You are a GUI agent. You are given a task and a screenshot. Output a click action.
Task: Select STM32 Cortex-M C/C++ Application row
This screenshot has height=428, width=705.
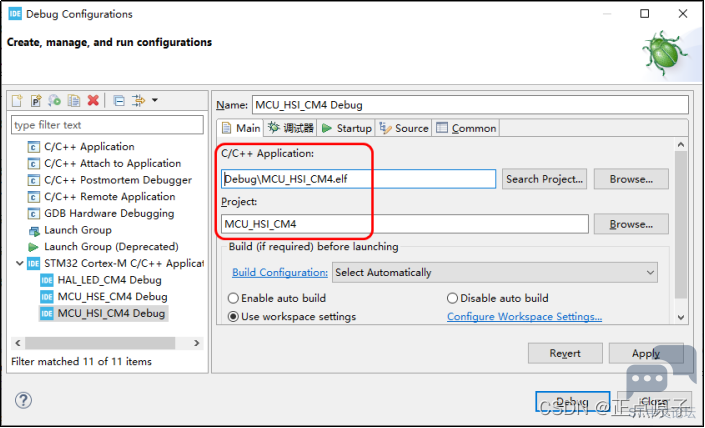[x=115, y=263]
